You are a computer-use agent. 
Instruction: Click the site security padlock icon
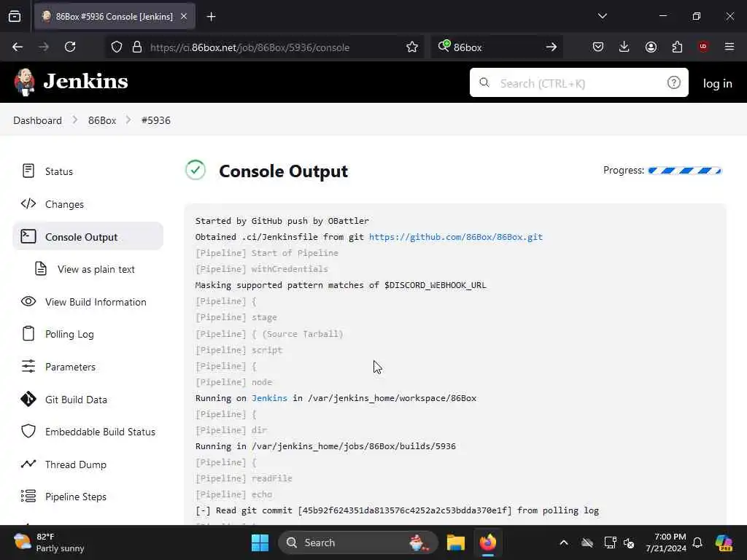pos(137,47)
